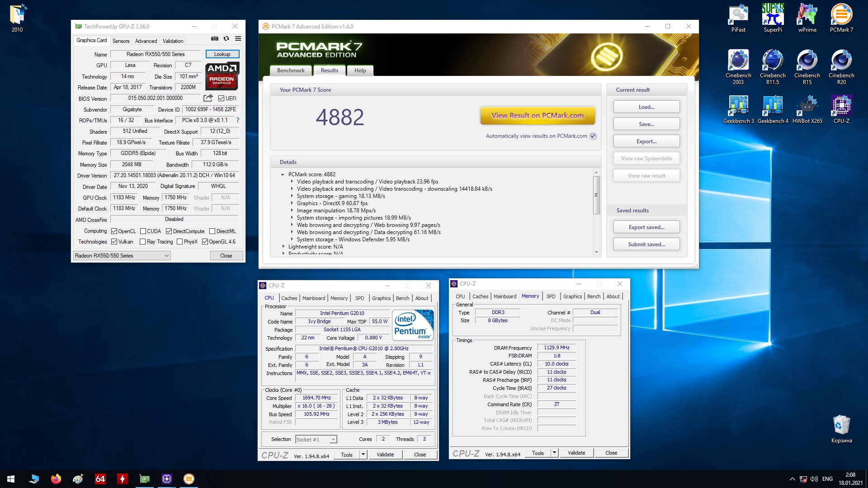Image resolution: width=868 pixels, height=488 pixels.
Task: Open Tools dropdown arrow in CPU tab window
Action: [363, 455]
